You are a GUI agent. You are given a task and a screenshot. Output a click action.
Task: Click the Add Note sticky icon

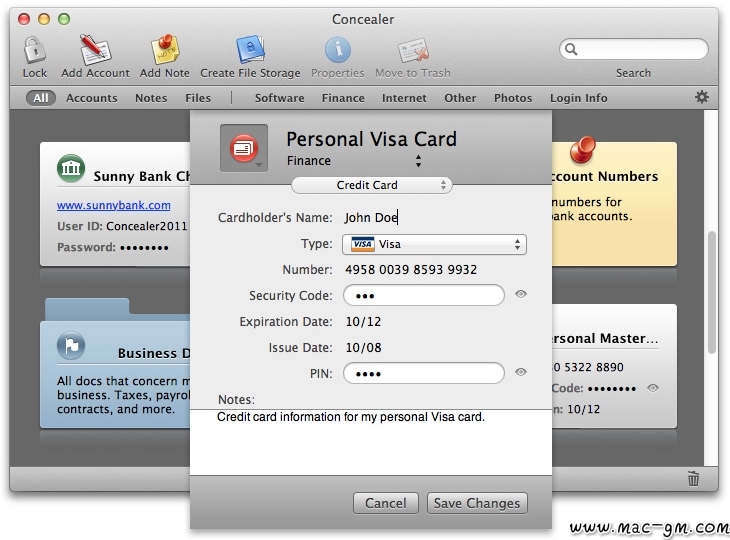(165, 49)
